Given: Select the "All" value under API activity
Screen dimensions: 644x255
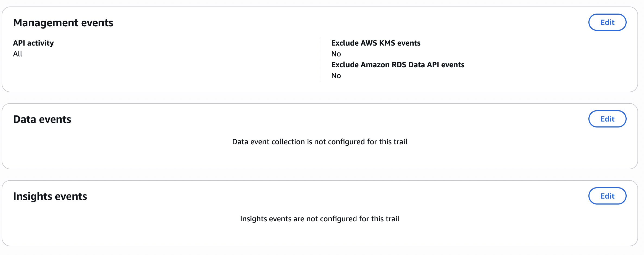Looking at the screenshot, I should [x=18, y=54].
